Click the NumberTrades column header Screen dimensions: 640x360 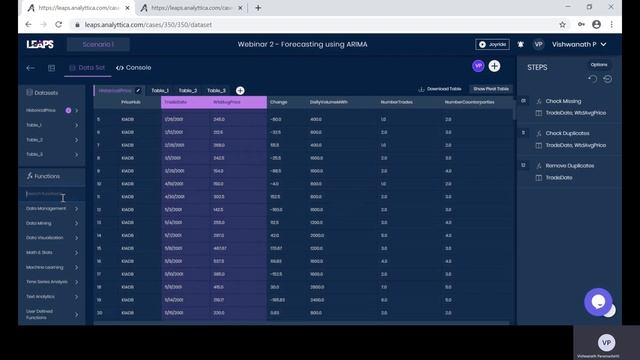397,102
